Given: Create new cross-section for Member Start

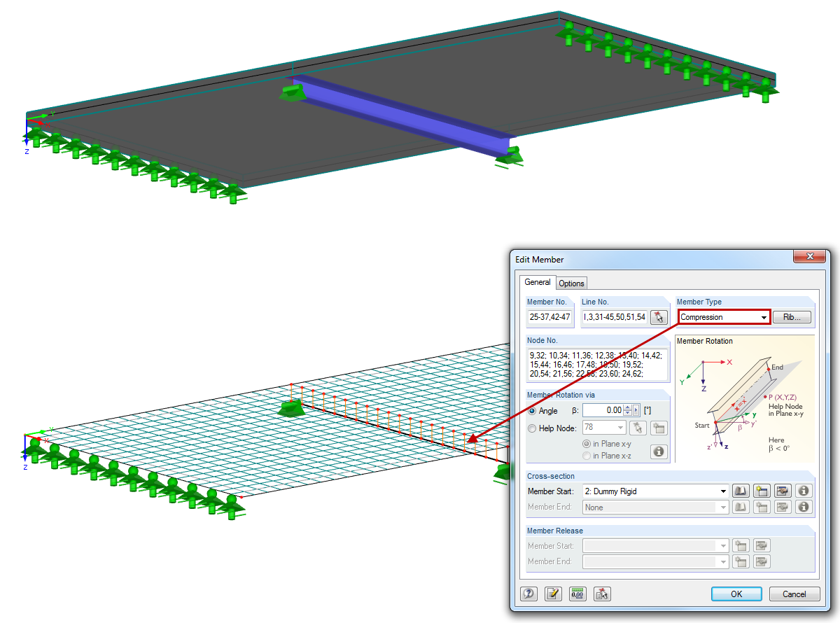Looking at the screenshot, I should pyautogui.click(x=762, y=491).
